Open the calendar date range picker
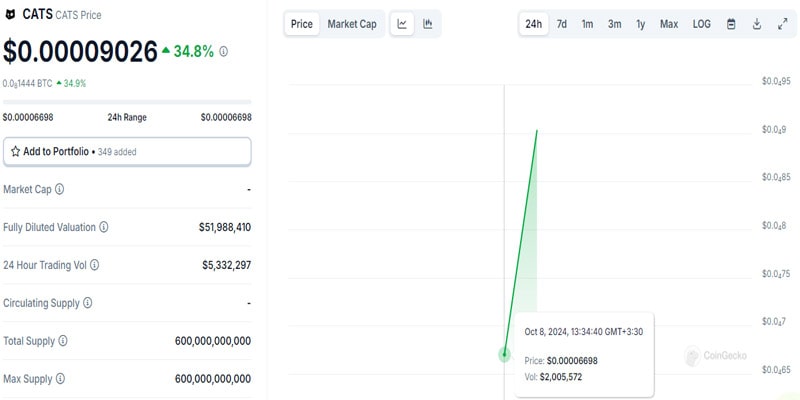Screen dimensions: 800x400 (x=731, y=24)
